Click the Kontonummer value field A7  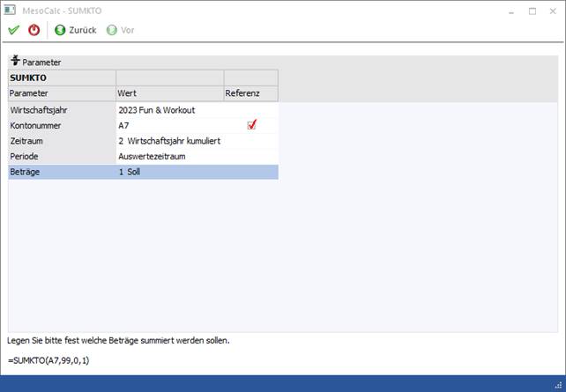tap(124, 126)
